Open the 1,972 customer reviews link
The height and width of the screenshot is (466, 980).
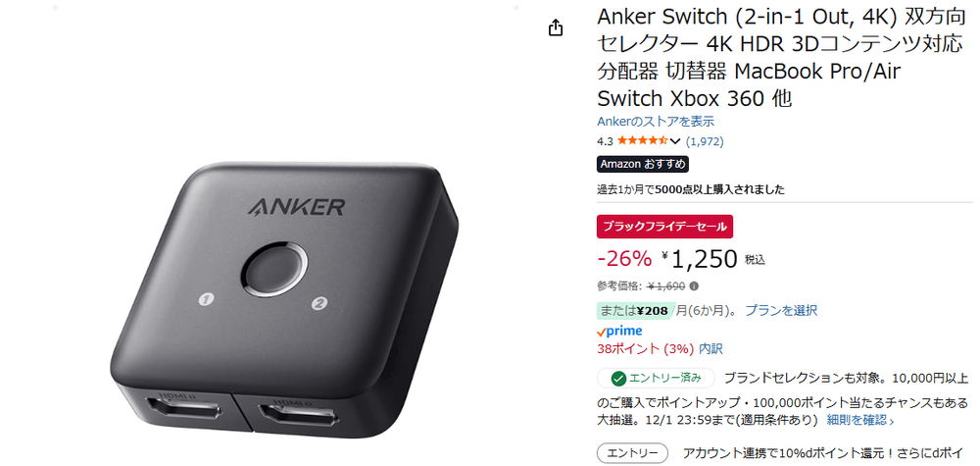[705, 141]
